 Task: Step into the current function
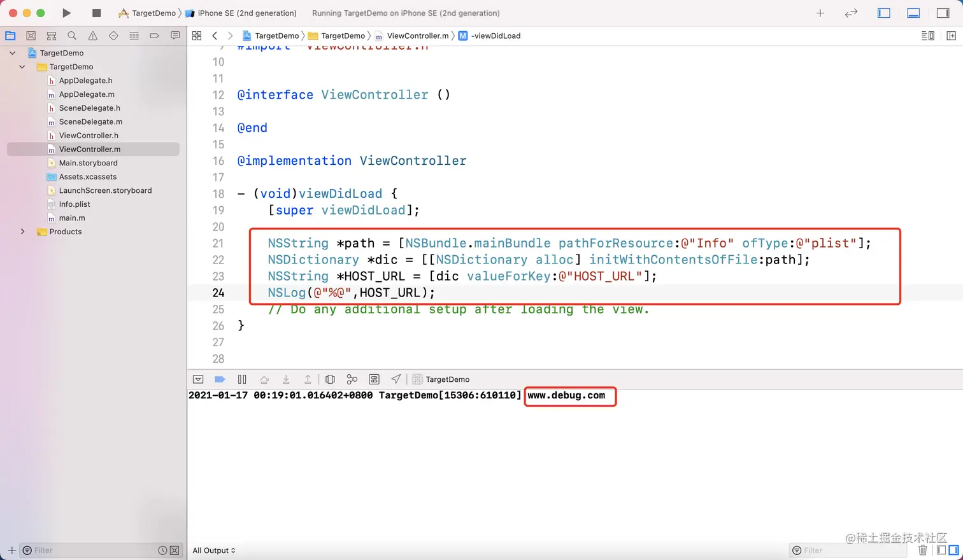pos(286,379)
